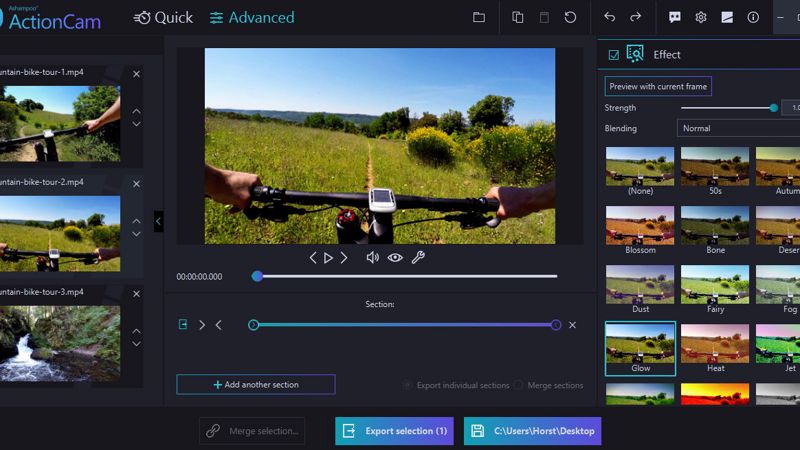Screen dimensions: 800x450
Task: Set section end with left arrow
Action: 218,325
